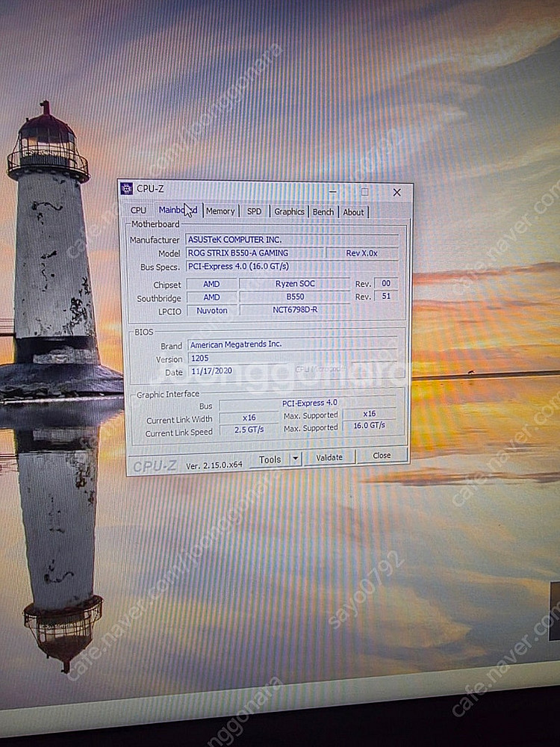
Task: Click the Chipset AMD vendor field
Action: coord(211,284)
